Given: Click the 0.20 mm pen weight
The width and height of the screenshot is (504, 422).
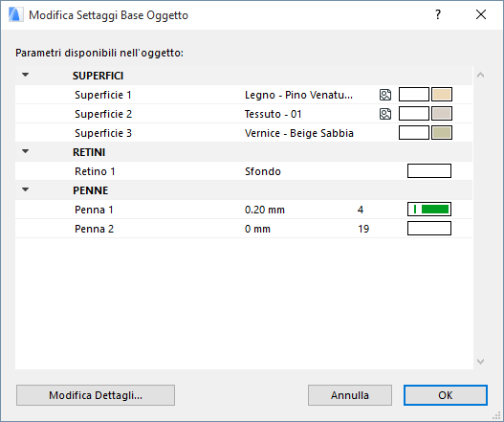Looking at the screenshot, I should point(265,210).
